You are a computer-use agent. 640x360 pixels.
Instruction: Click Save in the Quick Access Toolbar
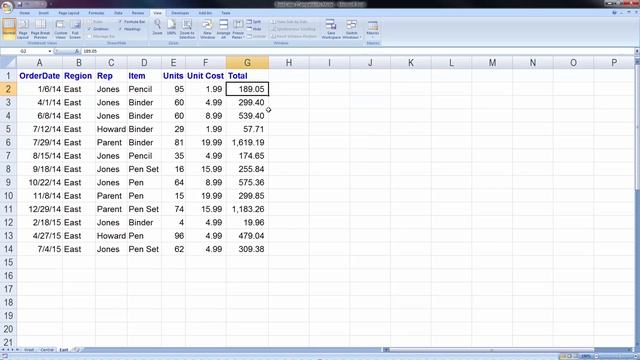pyautogui.click(x=19, y=4)
